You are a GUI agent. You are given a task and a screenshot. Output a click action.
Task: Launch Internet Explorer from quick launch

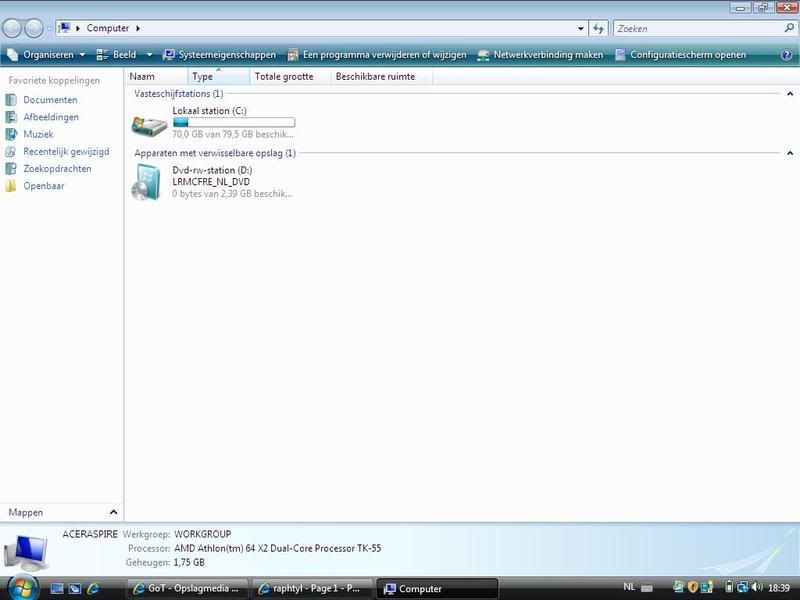click(93, 589)
